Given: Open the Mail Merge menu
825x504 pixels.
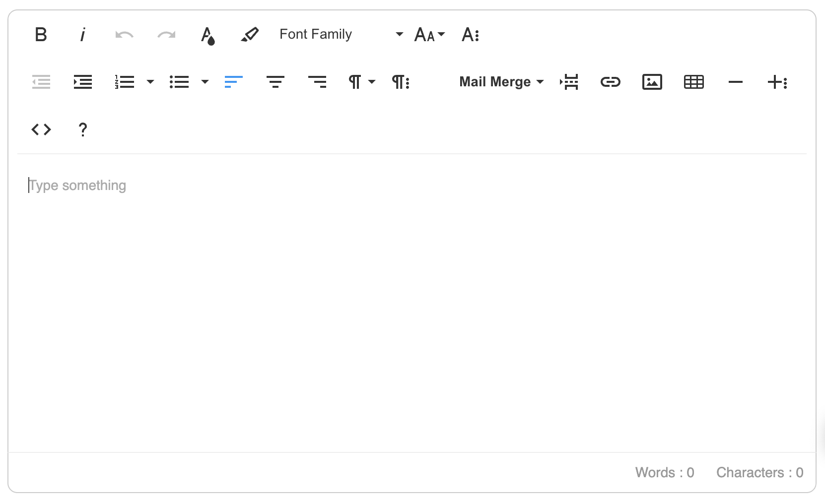Looking at the screenshot, I should pos(501,82).
